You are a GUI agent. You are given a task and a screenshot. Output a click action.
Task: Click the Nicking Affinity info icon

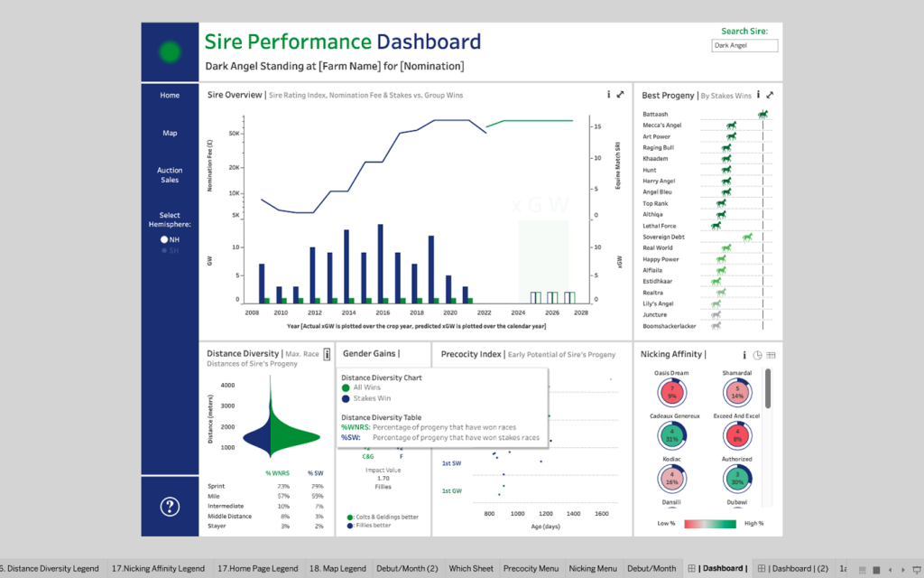(744, 355)
